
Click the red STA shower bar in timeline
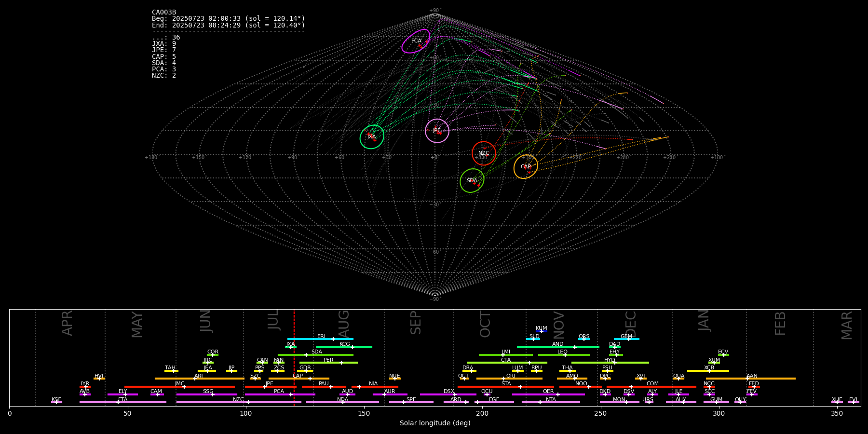[x=506, y=386]
